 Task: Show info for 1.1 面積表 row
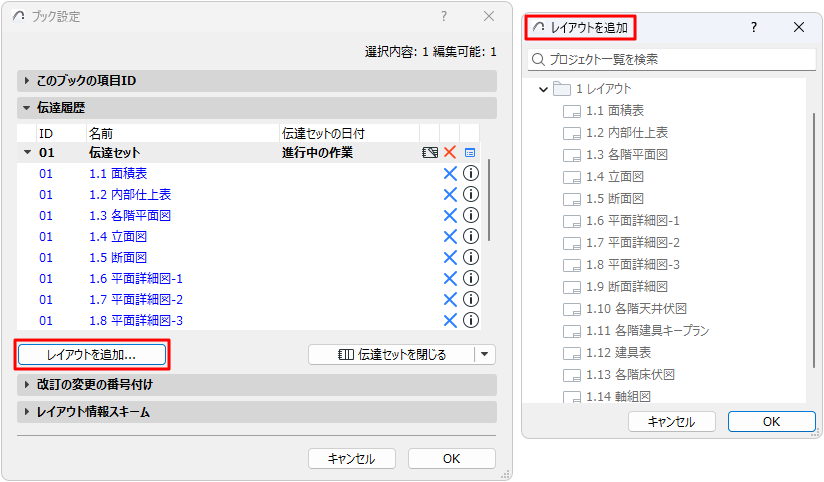[x=471, y=173]
